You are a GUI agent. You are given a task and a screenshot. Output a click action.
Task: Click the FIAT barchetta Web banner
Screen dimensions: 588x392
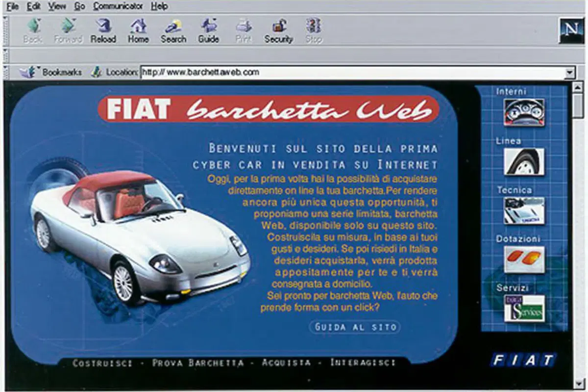pos(269,109)
